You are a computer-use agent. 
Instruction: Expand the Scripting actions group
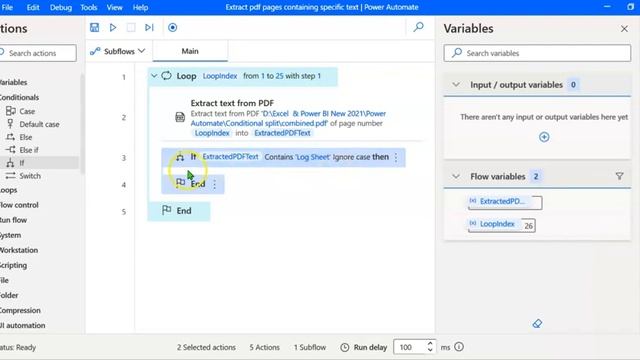[x=13, y=265]
